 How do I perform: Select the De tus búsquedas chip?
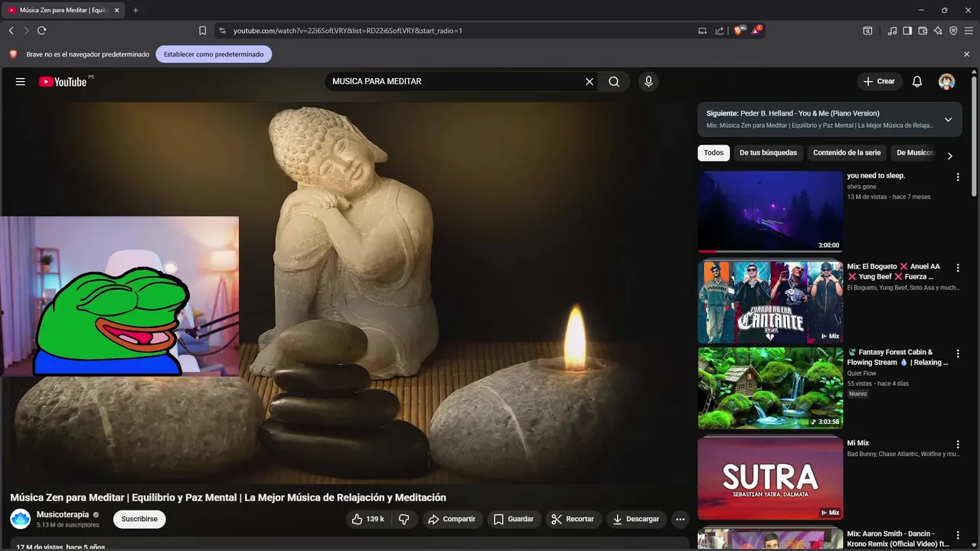768,153
